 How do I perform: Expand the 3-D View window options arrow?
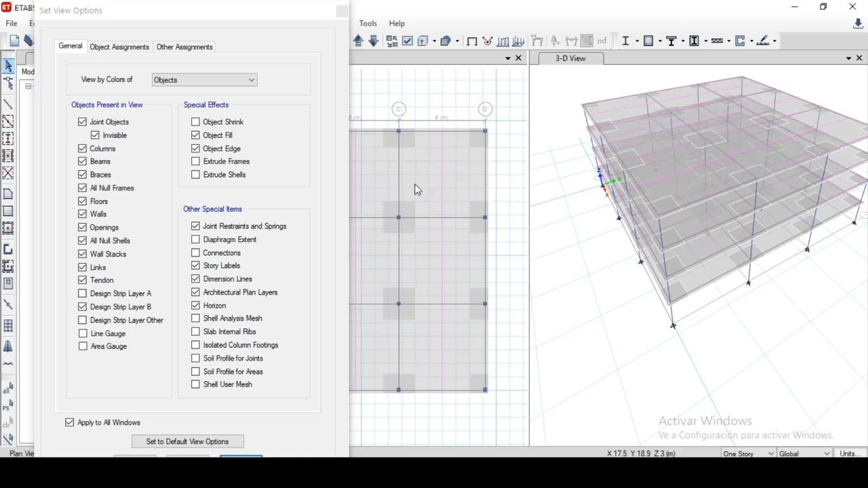tap(848, 58)
